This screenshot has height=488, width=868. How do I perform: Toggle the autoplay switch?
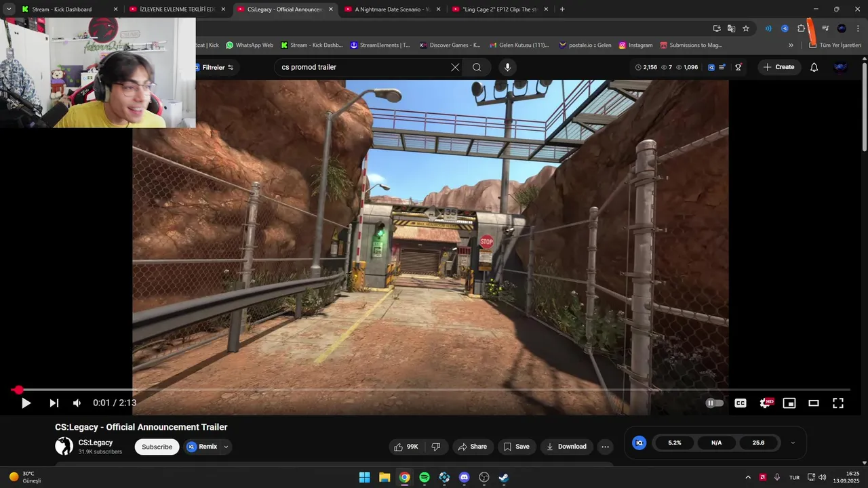(715, 403)
